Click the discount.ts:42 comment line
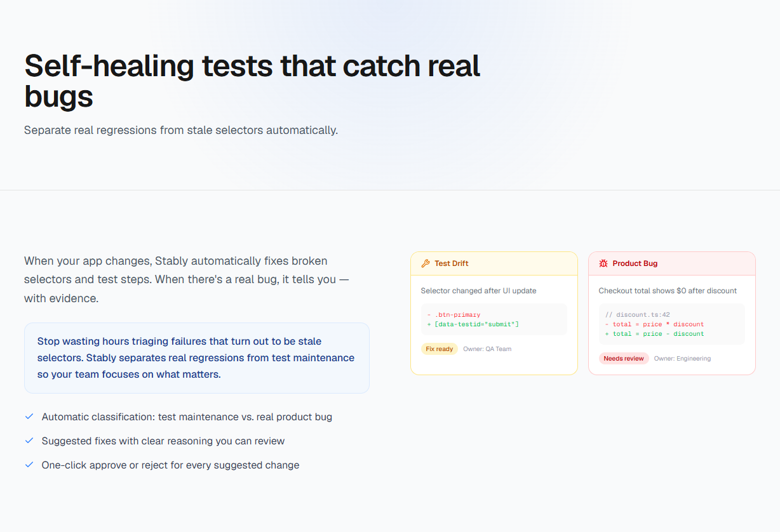The image size is (780, 532). pyautogui.click(x=637, y=315)
